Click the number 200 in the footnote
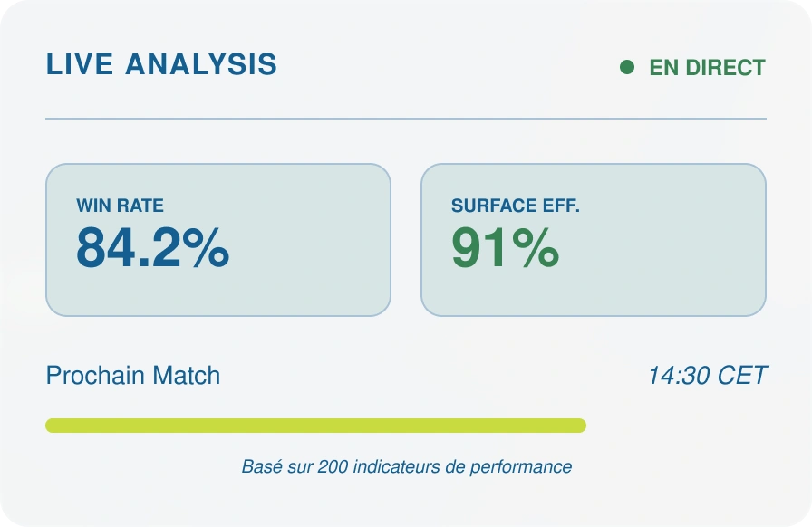 click(333, 467)
